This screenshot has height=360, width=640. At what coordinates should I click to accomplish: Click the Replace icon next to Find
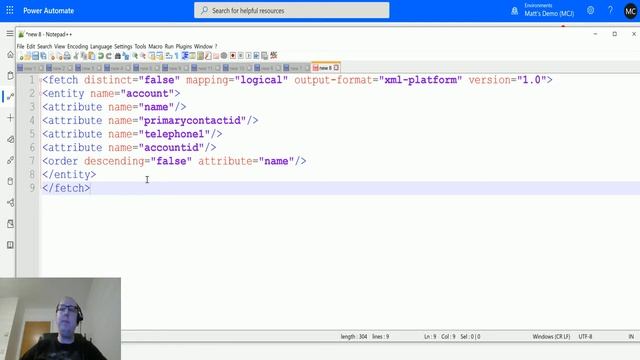(125, 56)
